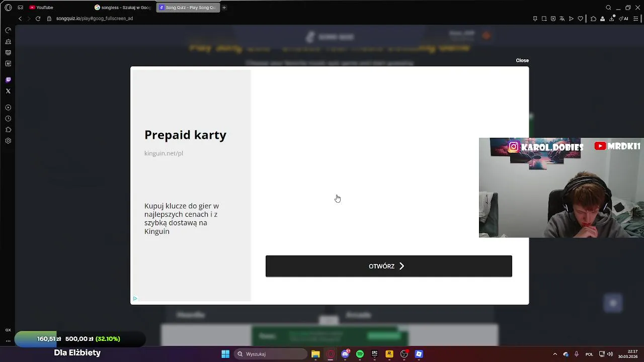Click the site security padlock icon
This screenshot has width=644, height=362.
click(x=49, y=19)
